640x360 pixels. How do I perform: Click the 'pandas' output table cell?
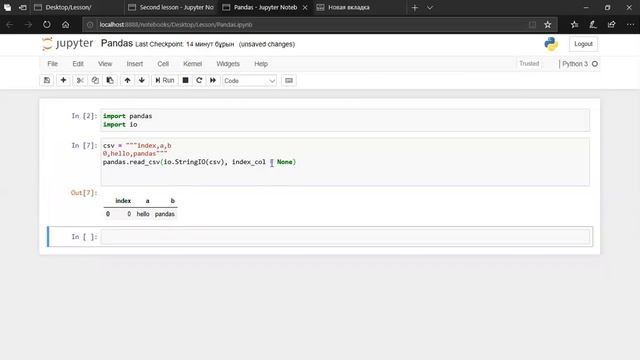click(x=164, y=214)
